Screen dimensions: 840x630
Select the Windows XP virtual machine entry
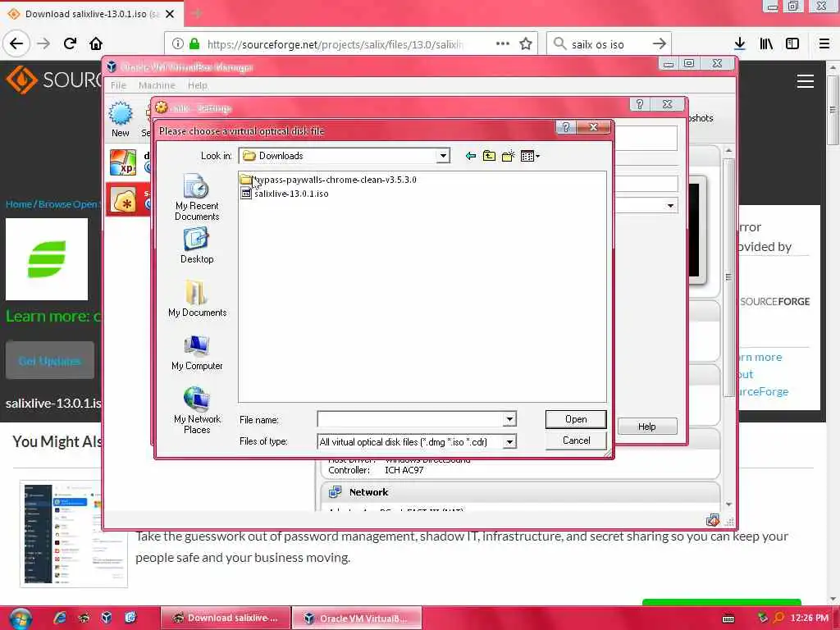(129, 162)
